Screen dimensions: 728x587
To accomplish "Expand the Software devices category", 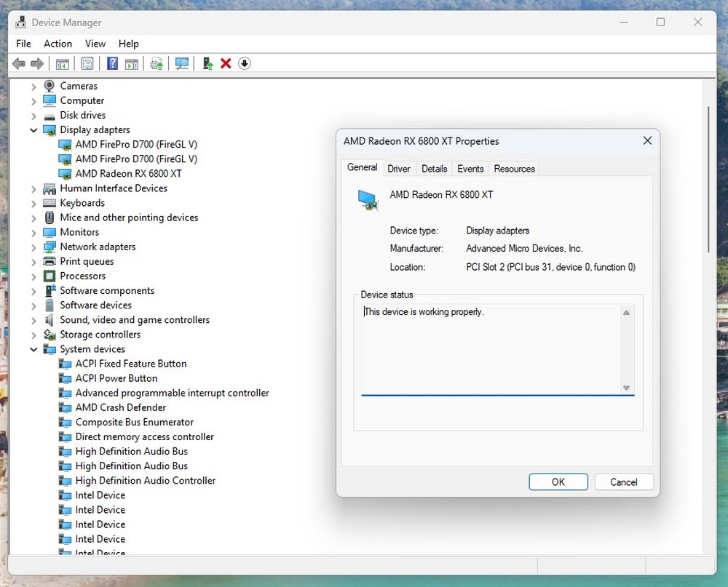I will coord(33,306).
